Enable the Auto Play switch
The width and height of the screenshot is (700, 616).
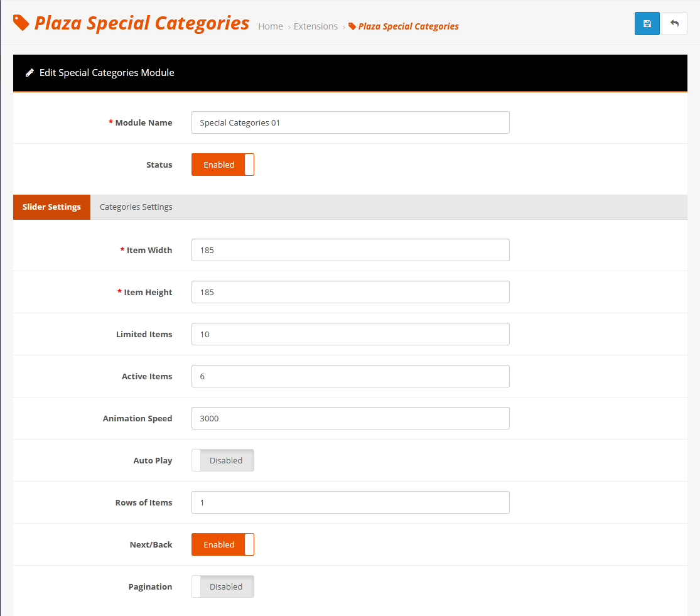click(x=223, y=460)
